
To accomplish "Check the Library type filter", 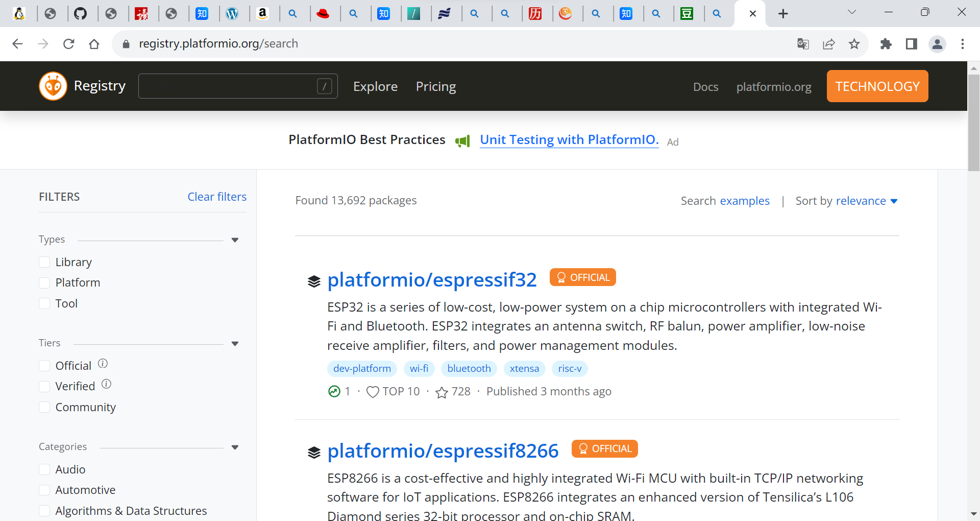I will [45, 262].
